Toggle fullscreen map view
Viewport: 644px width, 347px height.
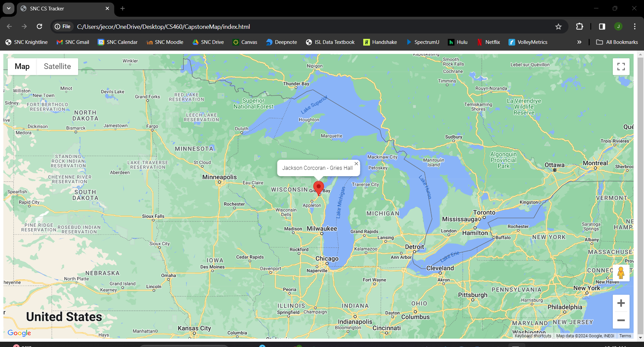click(x=621, y=67)
